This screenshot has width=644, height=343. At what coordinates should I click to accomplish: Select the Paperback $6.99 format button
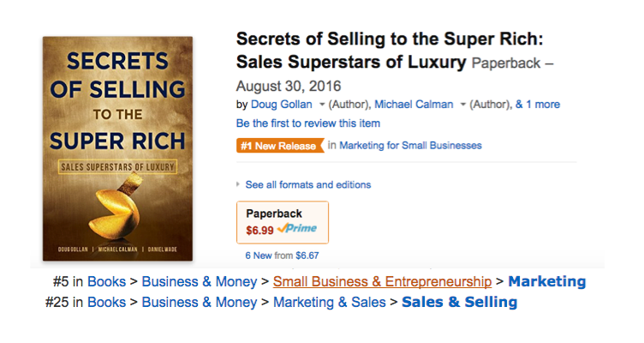pyautogui.click(x=282, y=221)
